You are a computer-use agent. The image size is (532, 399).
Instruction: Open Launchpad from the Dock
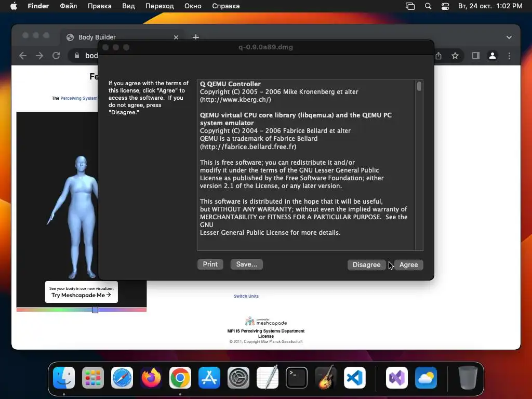93,378
